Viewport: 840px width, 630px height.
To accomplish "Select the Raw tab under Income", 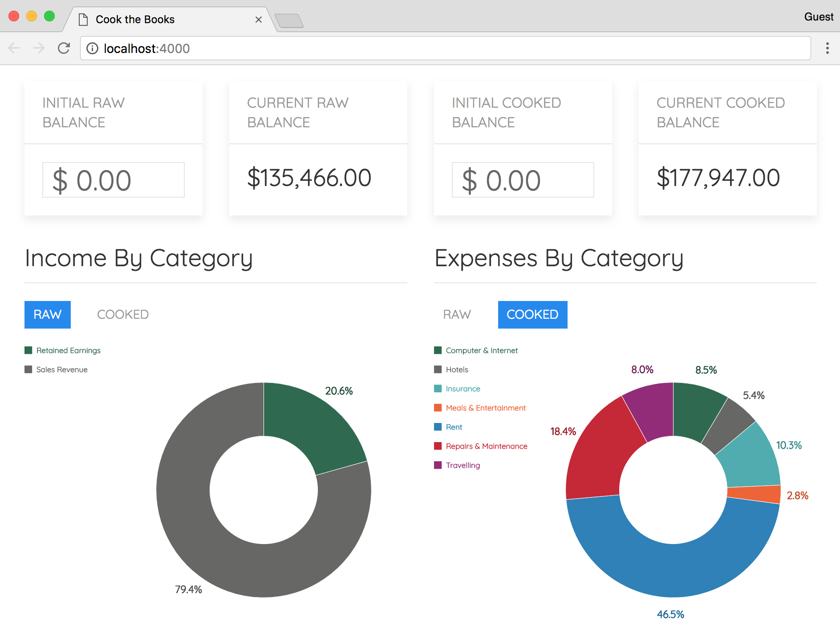I will 48,314.
